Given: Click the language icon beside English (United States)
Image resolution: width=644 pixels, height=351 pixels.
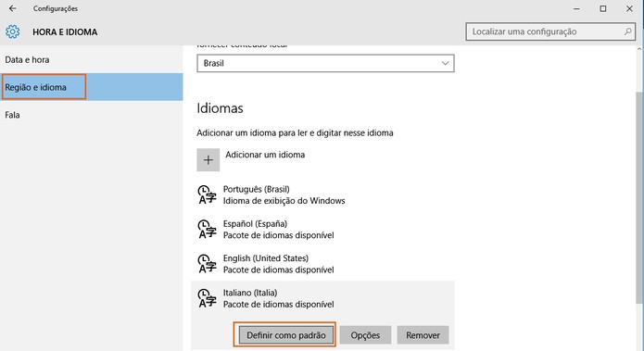Looking at the screenshot, I should click(x=207, y=264).
